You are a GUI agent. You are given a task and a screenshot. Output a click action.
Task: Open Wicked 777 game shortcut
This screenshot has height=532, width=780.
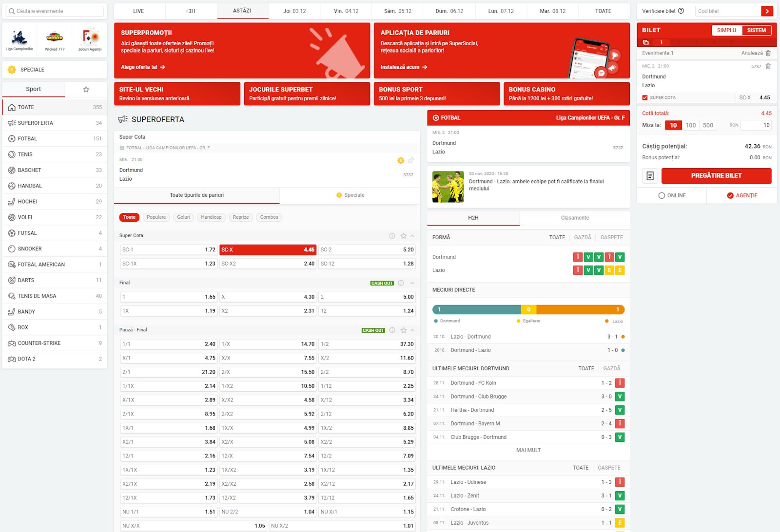click(55, 39)
